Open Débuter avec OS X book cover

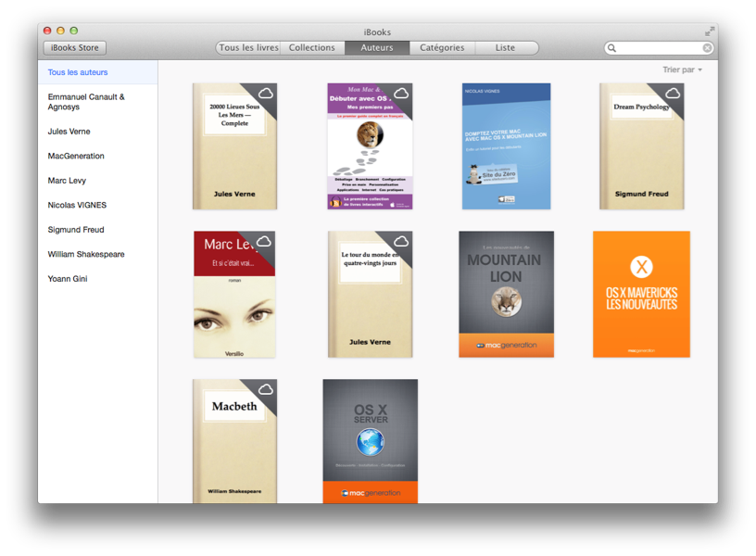(370, 146)
